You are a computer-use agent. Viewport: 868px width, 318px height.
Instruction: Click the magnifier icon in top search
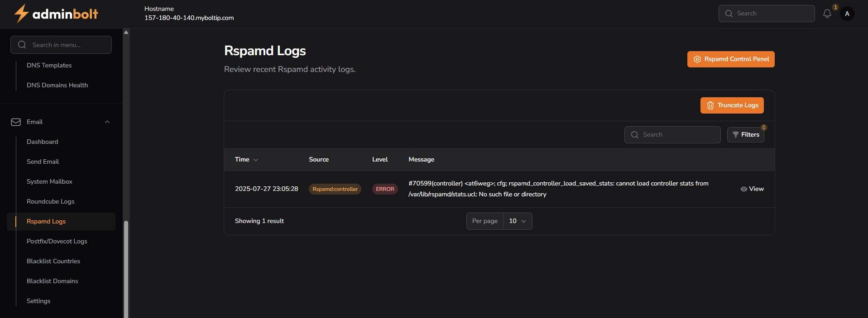click(729, 14)
